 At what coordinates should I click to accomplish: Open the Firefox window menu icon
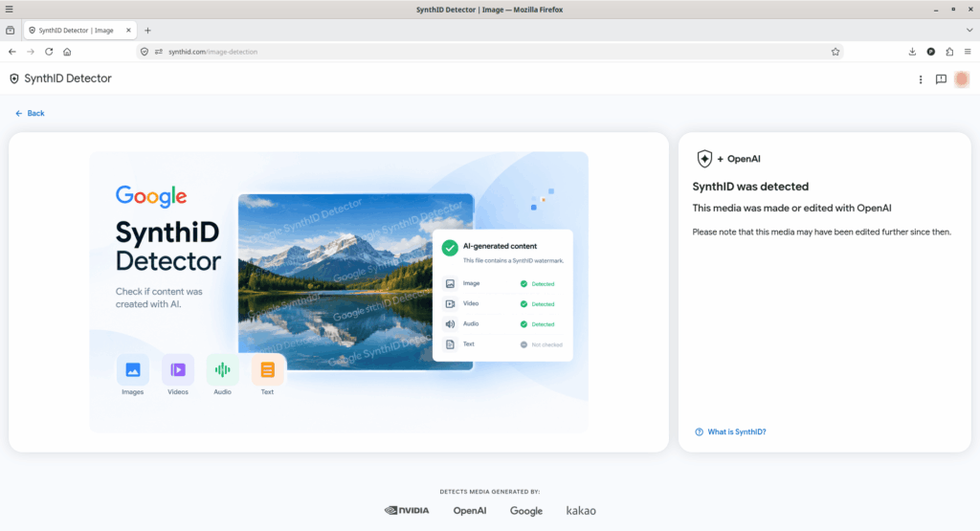[9, 10]
